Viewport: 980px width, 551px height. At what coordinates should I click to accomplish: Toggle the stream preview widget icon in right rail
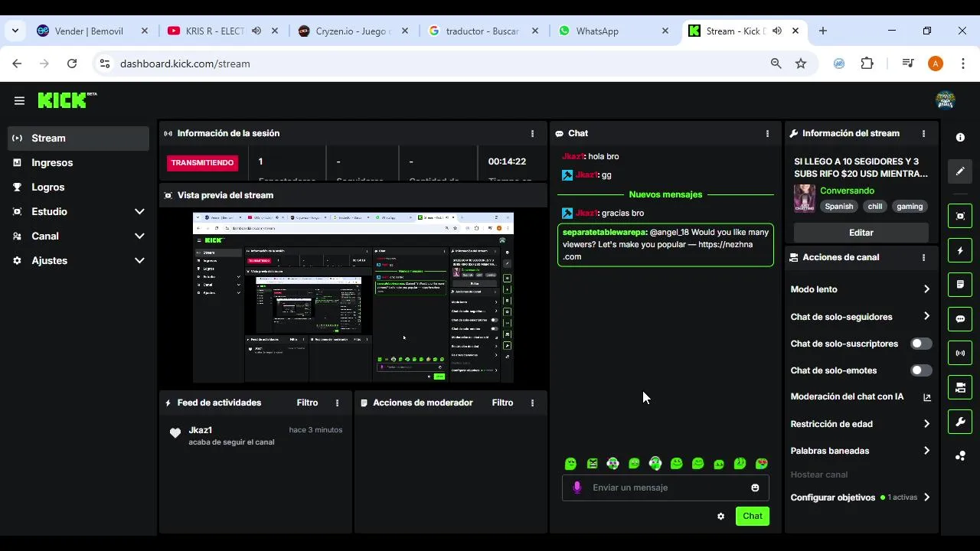960,217
